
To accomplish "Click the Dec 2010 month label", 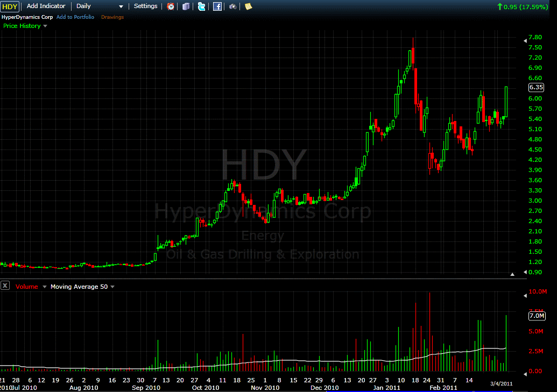I will [x=325, y=388].
